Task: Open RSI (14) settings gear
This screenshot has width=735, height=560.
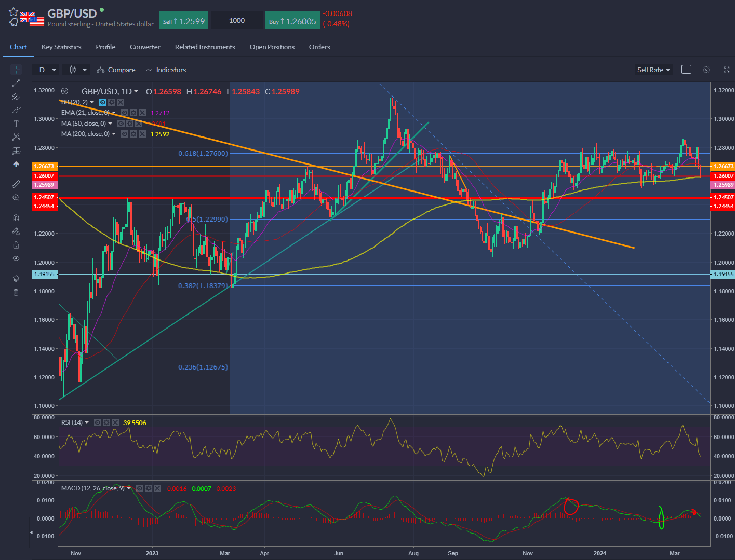Action: [x=106, y=422]
